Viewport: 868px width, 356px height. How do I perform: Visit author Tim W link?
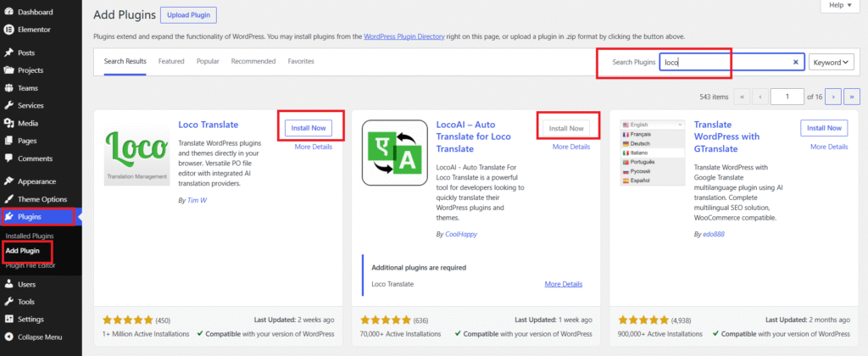[197, 200]
